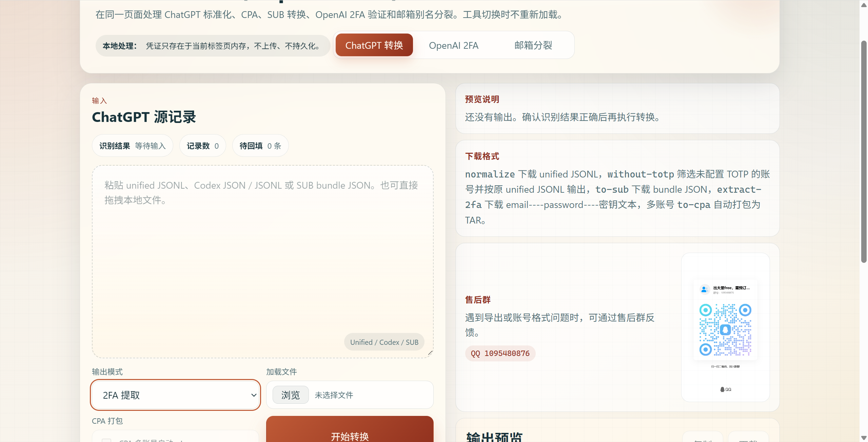Click the group avatar icon above the QR code
This screenshot has width=868, height=442.
704,289
